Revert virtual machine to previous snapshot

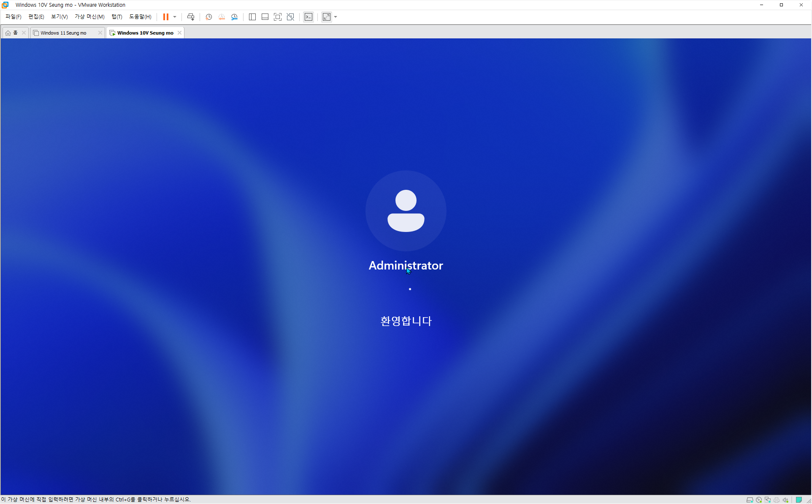(x=222, y=17)
